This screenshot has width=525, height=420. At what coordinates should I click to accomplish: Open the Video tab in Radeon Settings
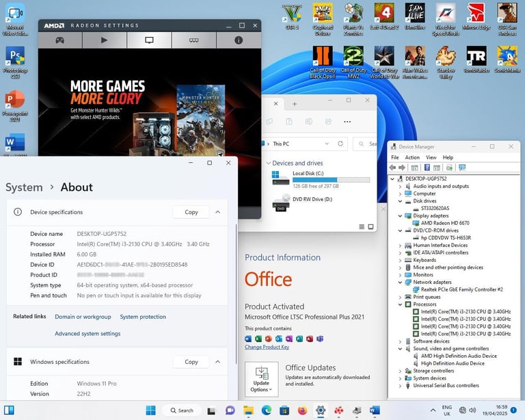[104, 40]
